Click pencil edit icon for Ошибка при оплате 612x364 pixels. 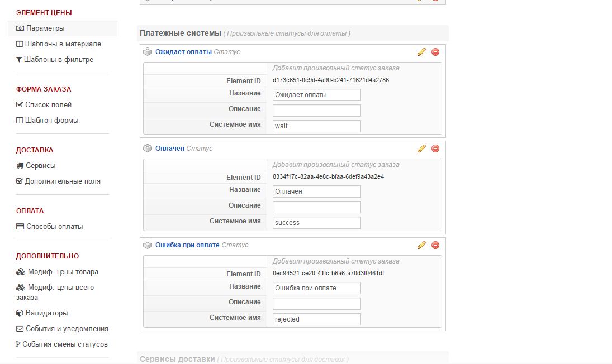point(421,245)
